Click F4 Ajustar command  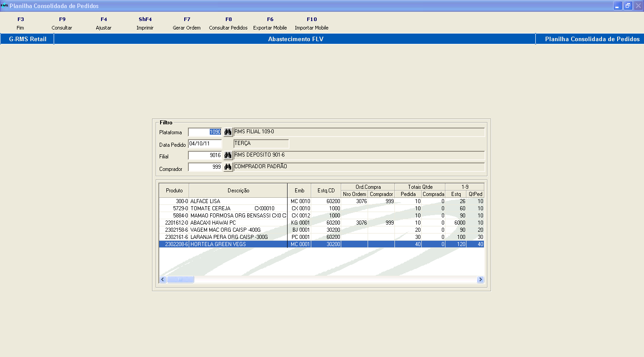coord(104,24)
